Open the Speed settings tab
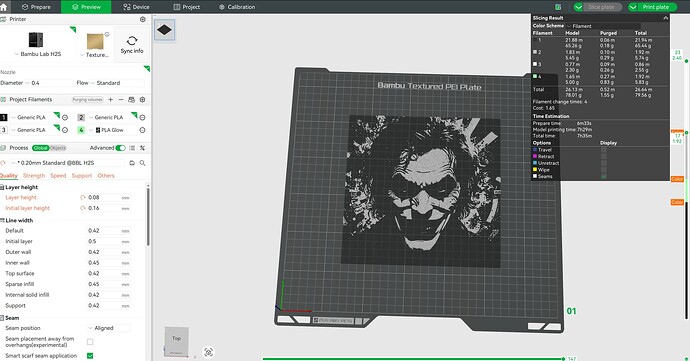Screen dimensions: 690x361 pyautogui.click(x=58, y=176)
